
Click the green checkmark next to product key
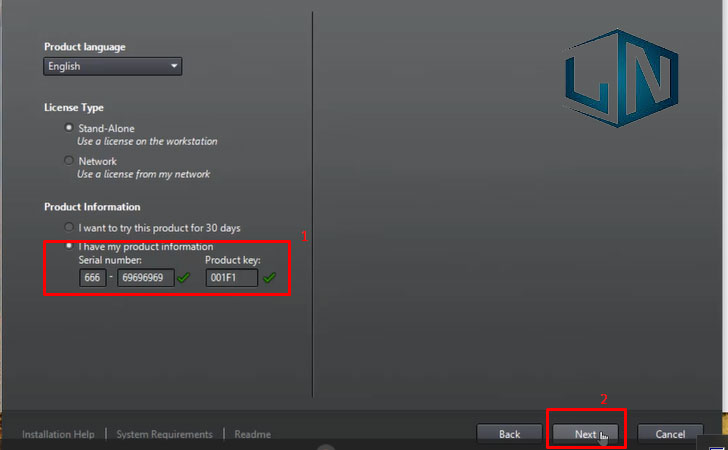(x=269, y=278)
